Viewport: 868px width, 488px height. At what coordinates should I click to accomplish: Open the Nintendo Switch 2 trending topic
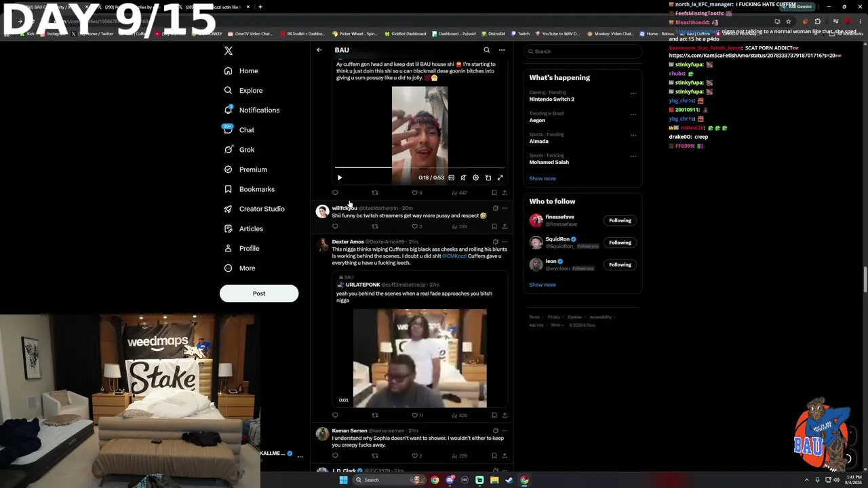(552, 99)
